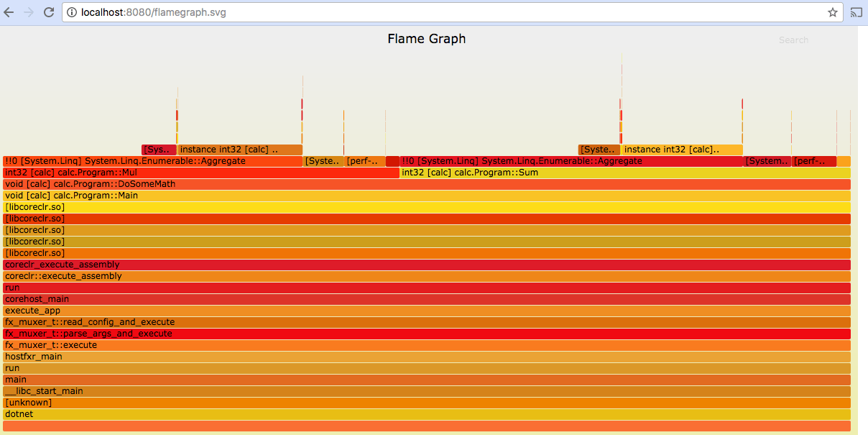Select fx_muxer_t::parse_args_and_execute frame
Screen dimensions: 868x435
click(427, 334)
